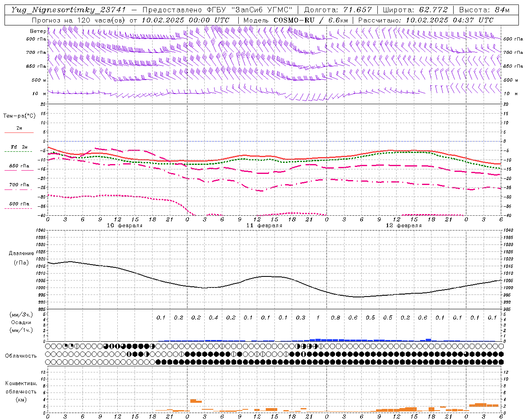525x420 pixels.
Task: Click the 2м temperature legend entry
Action: point(19,128)
